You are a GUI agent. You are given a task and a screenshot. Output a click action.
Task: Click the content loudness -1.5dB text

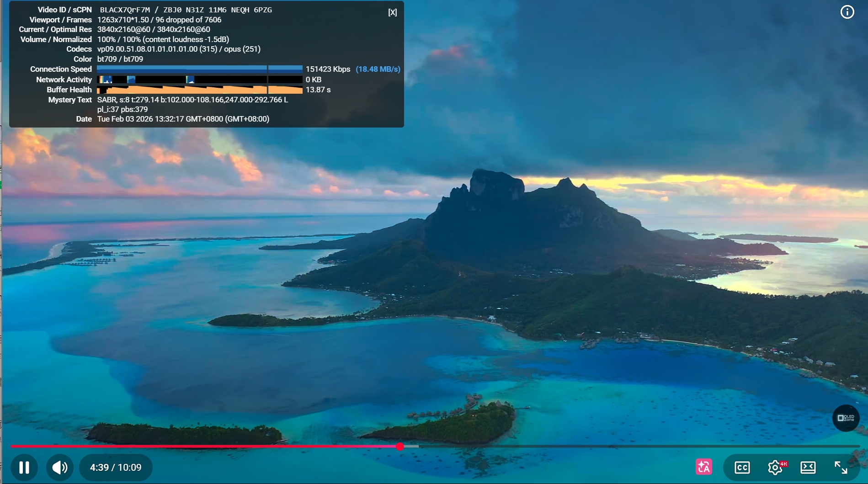186,39
